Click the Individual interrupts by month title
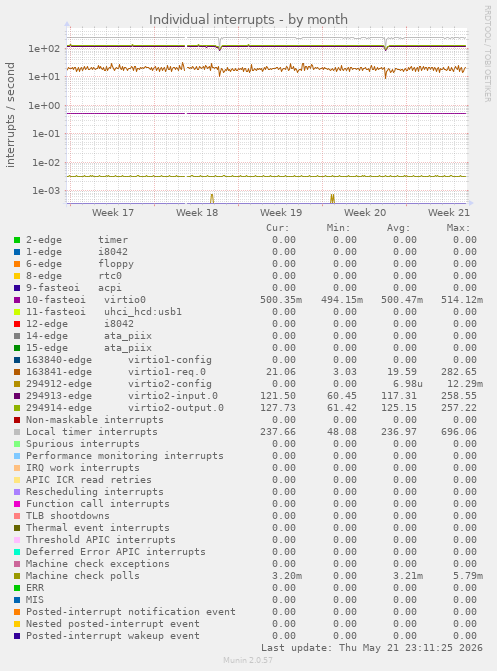 click(248, 20)
